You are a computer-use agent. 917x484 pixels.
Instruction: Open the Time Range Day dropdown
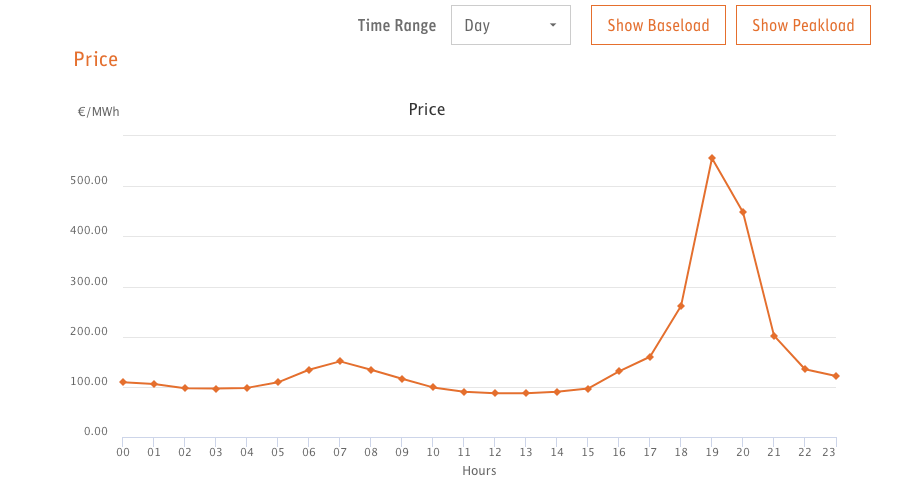tap(511, 25)
